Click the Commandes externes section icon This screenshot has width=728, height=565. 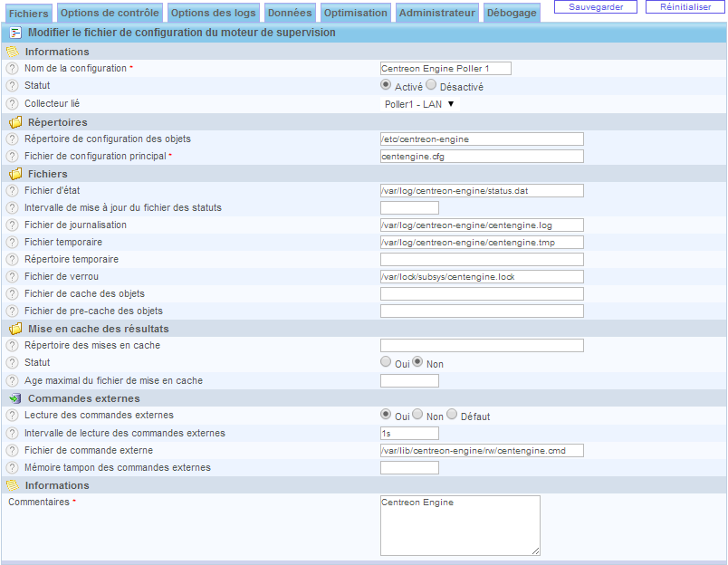tap(15, 398)
